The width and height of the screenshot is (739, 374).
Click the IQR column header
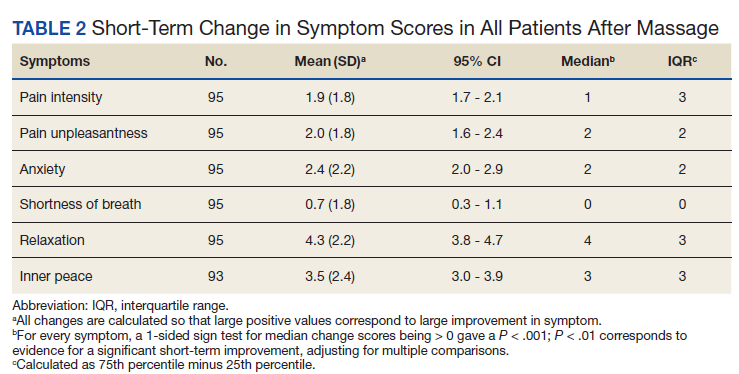pyautogui.click(x=682, y=61)
